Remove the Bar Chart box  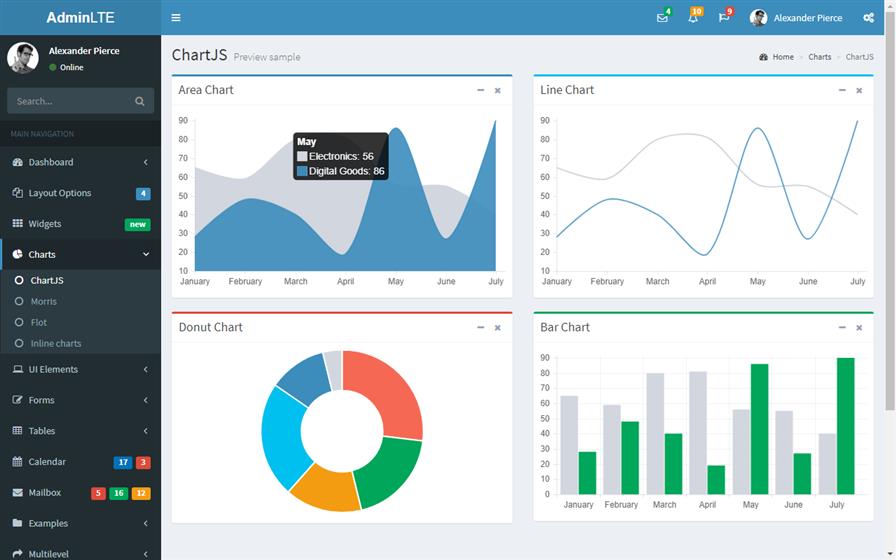859,328
